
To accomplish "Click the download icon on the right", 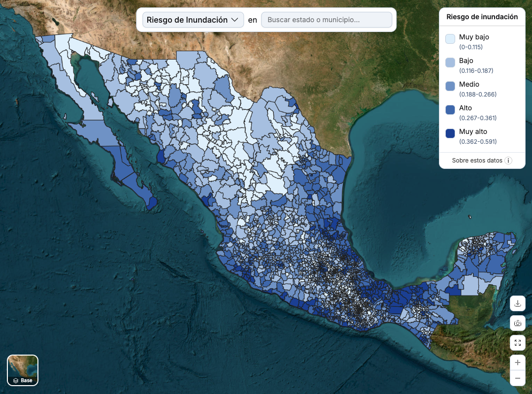I will coord(517,303).
